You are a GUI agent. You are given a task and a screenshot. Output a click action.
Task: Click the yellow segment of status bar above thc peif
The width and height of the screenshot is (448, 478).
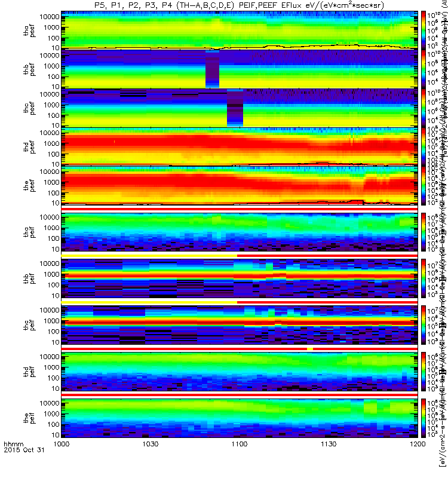149,302
